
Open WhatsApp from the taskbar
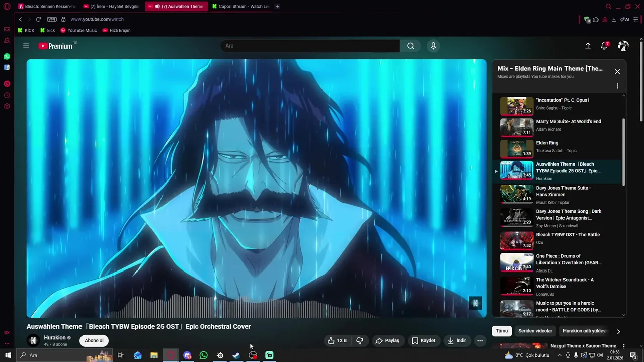click(x=203, y=355)
